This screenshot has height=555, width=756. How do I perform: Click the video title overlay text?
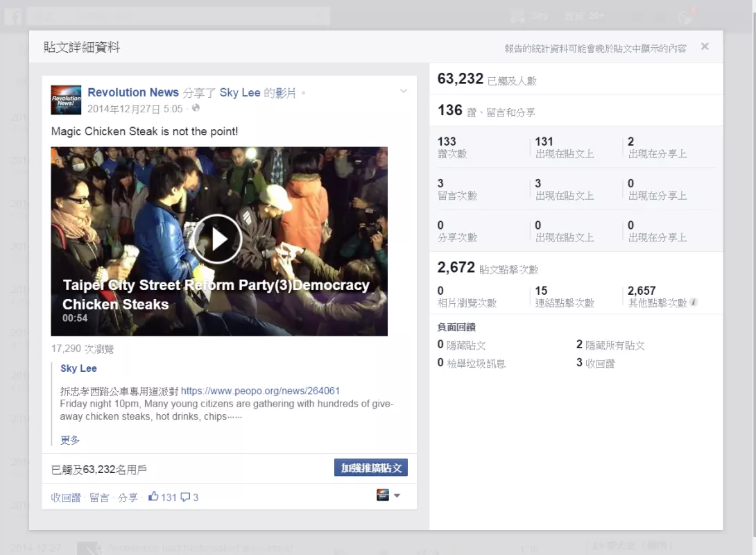[216, 295]
